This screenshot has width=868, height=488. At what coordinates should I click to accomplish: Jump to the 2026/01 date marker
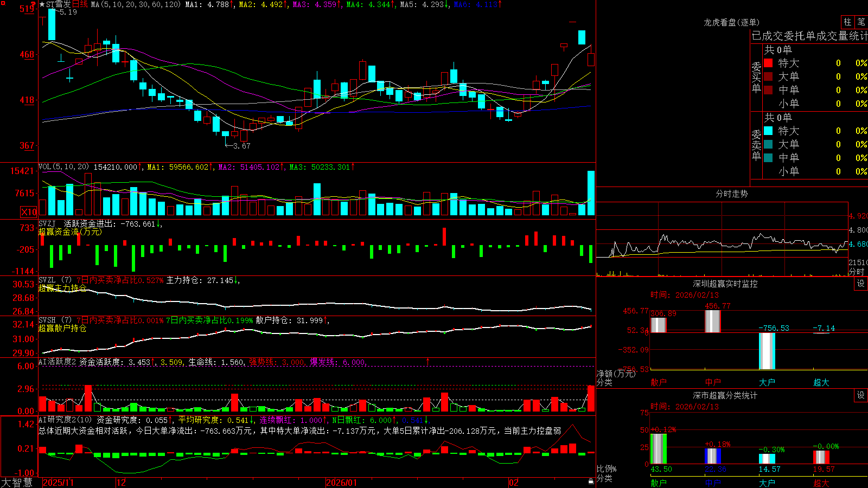341,483
